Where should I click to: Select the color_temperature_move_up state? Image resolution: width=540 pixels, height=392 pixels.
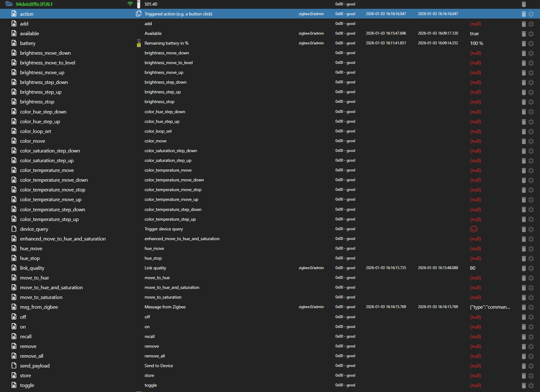click(x=51, y=199)
